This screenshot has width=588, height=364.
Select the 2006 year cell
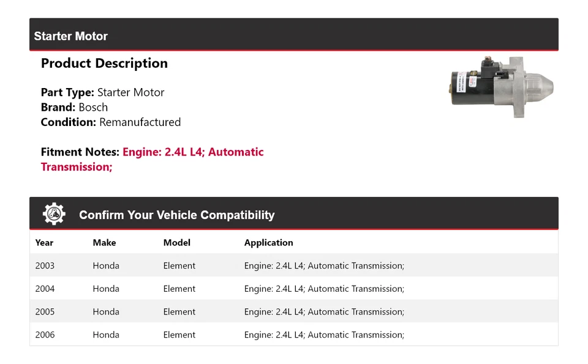coord(45,335)
